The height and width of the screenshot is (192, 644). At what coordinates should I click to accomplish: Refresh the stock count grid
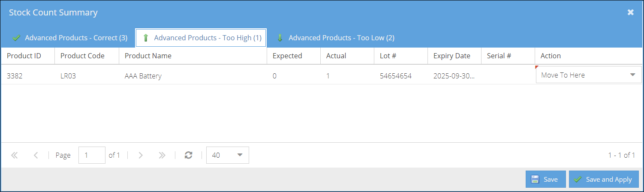[188, 155]
